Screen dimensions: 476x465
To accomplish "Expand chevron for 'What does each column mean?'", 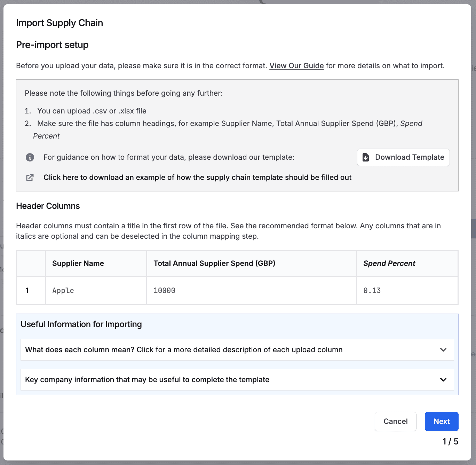I will tap(443, 350).
